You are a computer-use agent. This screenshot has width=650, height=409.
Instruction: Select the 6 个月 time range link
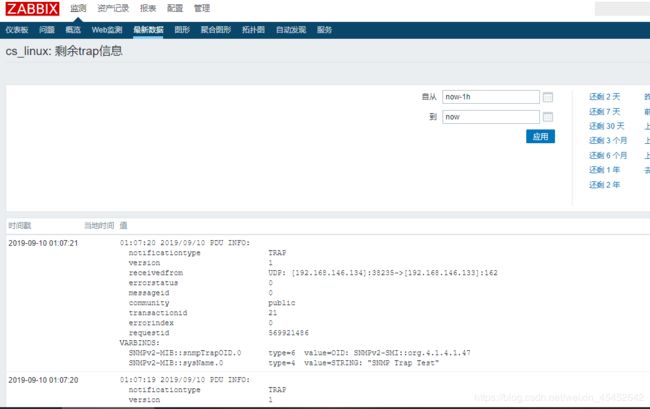pyautogui.click(x=608, y=155)
